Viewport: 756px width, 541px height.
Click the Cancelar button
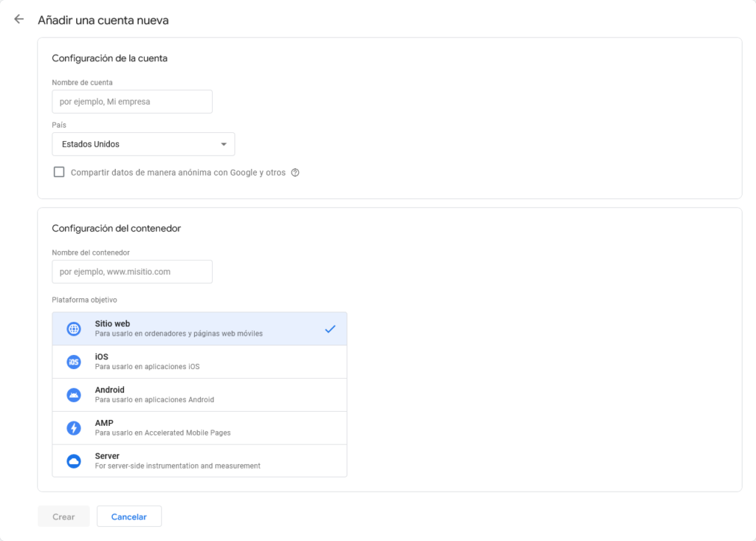click(x=129, y=516)
